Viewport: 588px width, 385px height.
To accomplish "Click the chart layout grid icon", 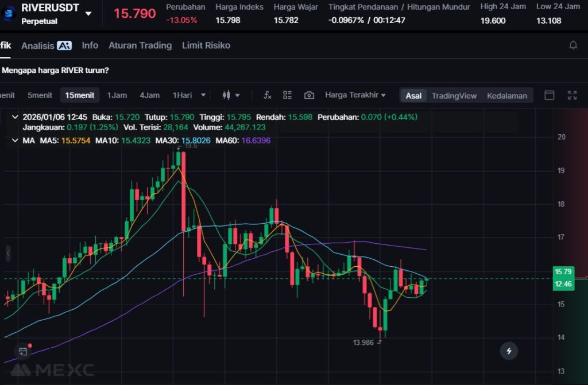I will (288, 95).
